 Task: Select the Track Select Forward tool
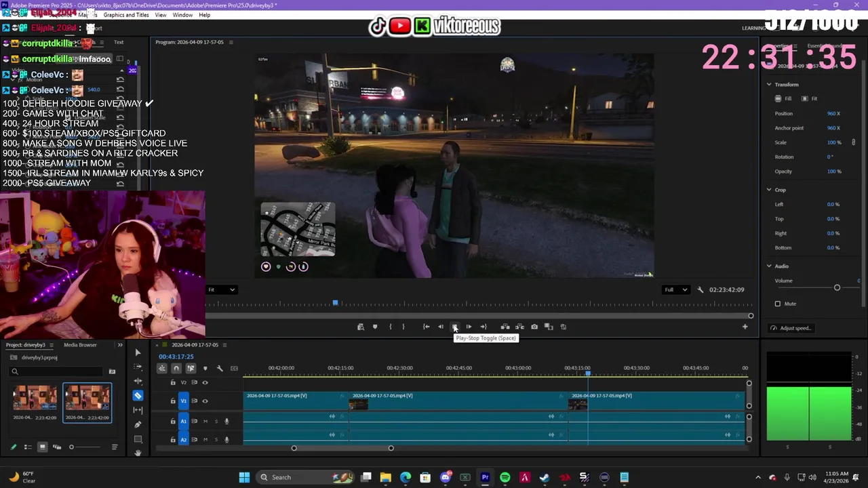tap(138, 367)
